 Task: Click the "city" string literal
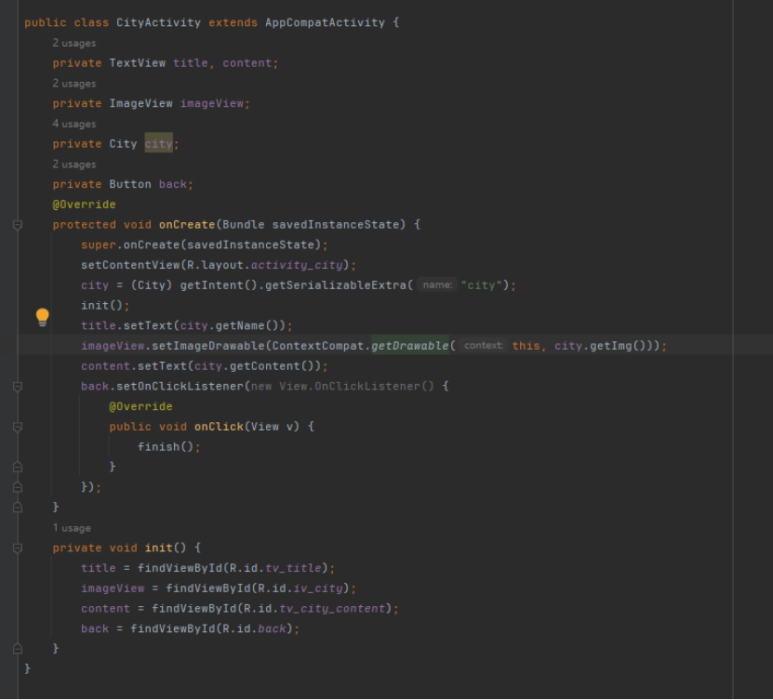(x=482, y=285)
